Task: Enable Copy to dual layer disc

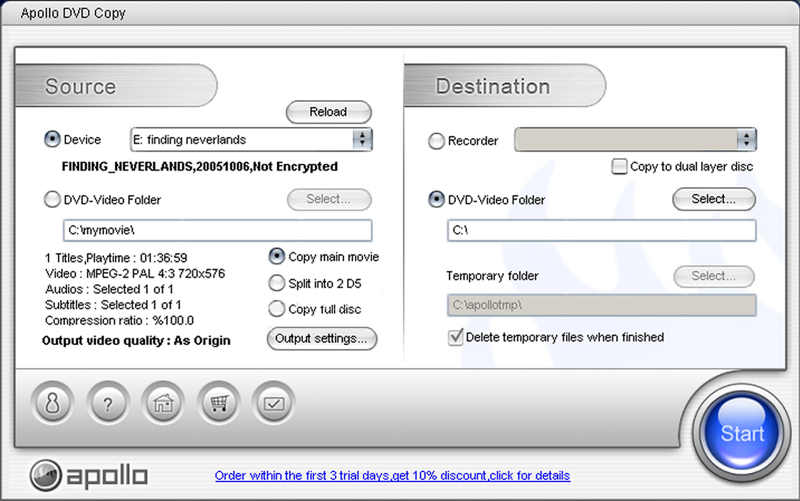Action: coord(619,166)
